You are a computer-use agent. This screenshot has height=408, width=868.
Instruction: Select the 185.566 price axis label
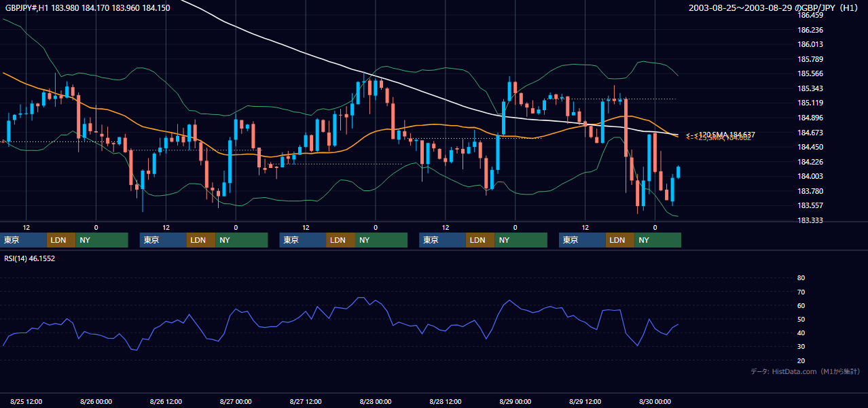click(810, 73)
